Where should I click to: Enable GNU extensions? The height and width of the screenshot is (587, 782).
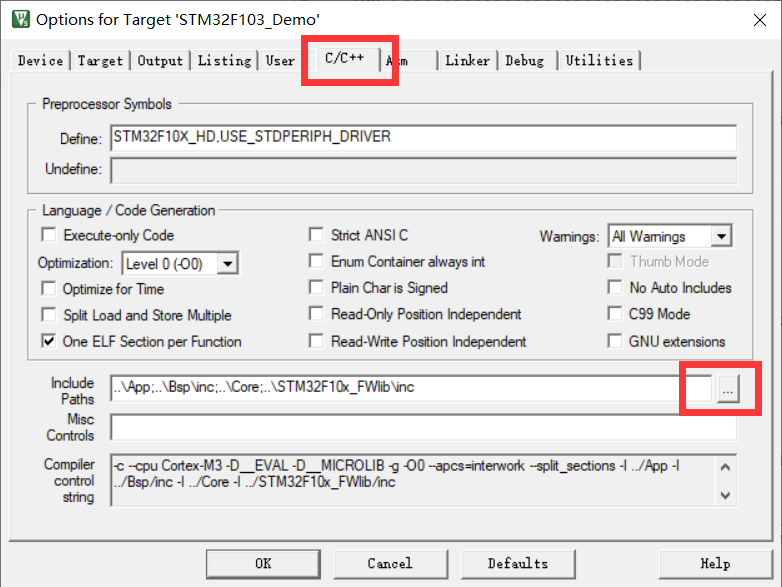click(x=615, y=341)
